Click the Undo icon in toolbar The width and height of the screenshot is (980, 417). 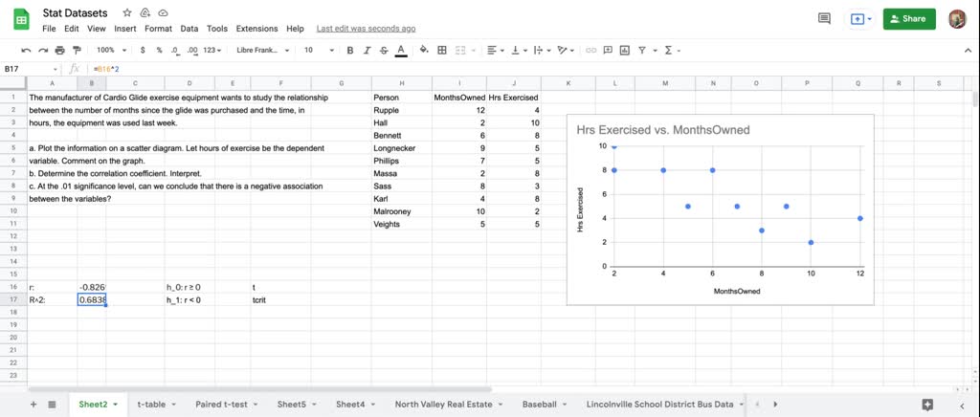[x=26, y=50]
